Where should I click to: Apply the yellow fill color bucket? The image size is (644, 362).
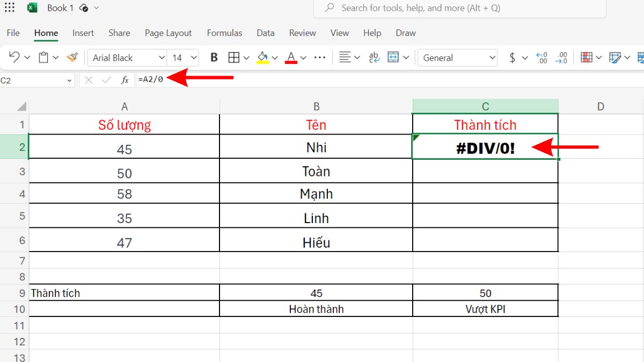262,57
